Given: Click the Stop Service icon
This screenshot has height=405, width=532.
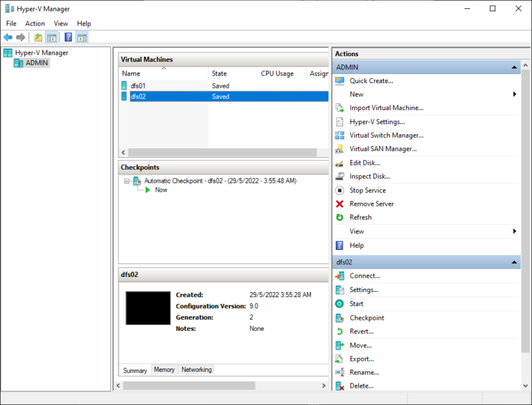Looking at the screenshot, I should point(339,190).
